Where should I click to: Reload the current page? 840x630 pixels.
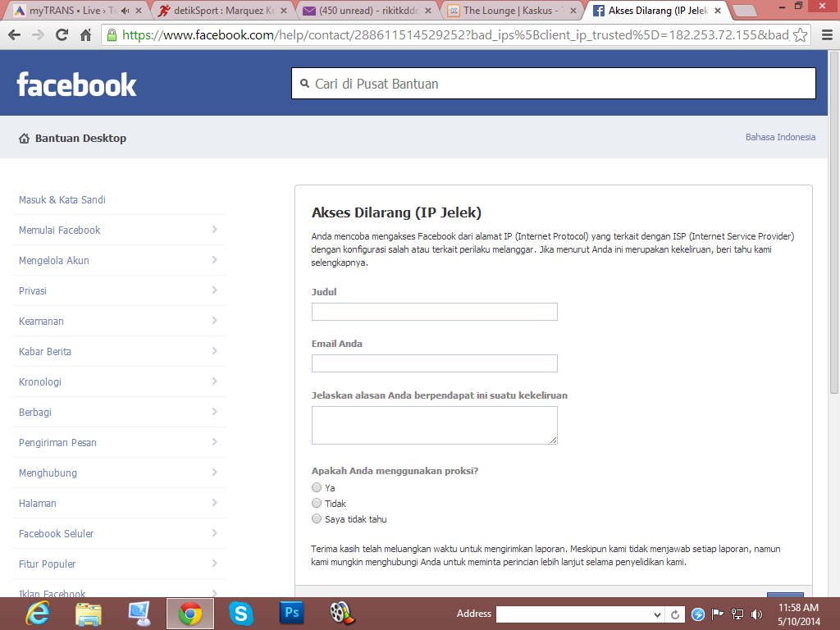(x=62, y=35)
